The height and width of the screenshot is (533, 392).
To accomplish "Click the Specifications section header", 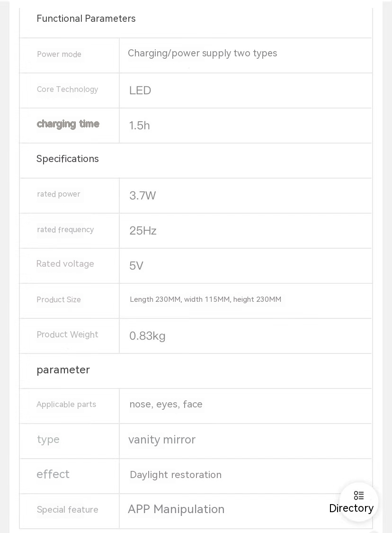I will (x=68, y=159).
